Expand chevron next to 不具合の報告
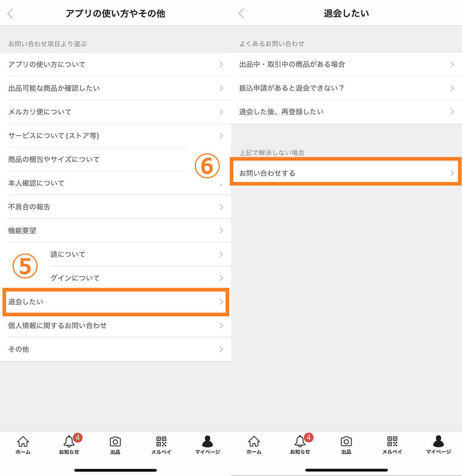Screen dimensions: 462x476 (x=221, y=207)
